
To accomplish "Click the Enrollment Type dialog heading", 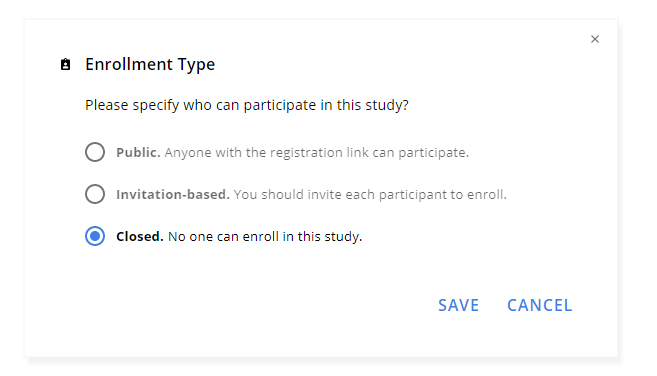I will click(x=150, y=64).
